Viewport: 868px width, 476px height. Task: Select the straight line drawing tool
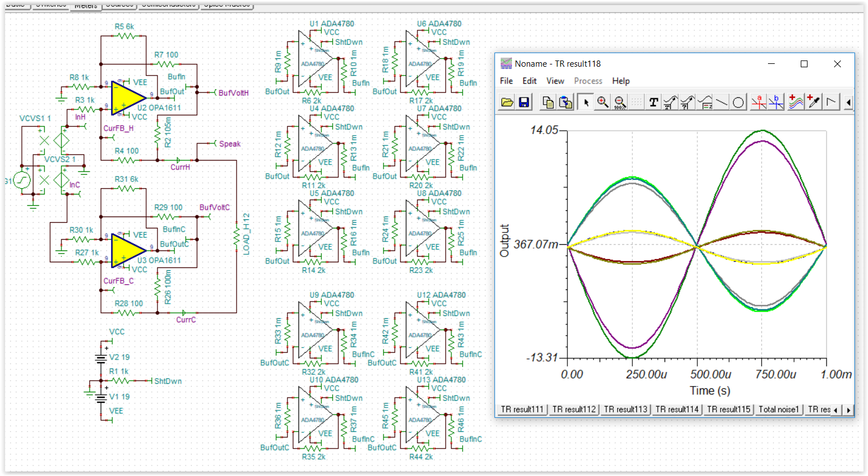tap(722, 102)
